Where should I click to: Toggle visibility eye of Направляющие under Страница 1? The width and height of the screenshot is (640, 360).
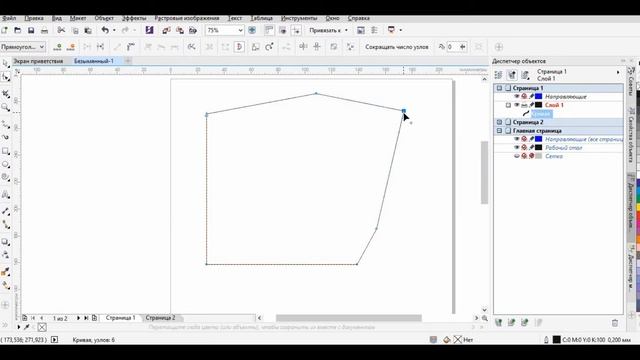click(517, 96)
